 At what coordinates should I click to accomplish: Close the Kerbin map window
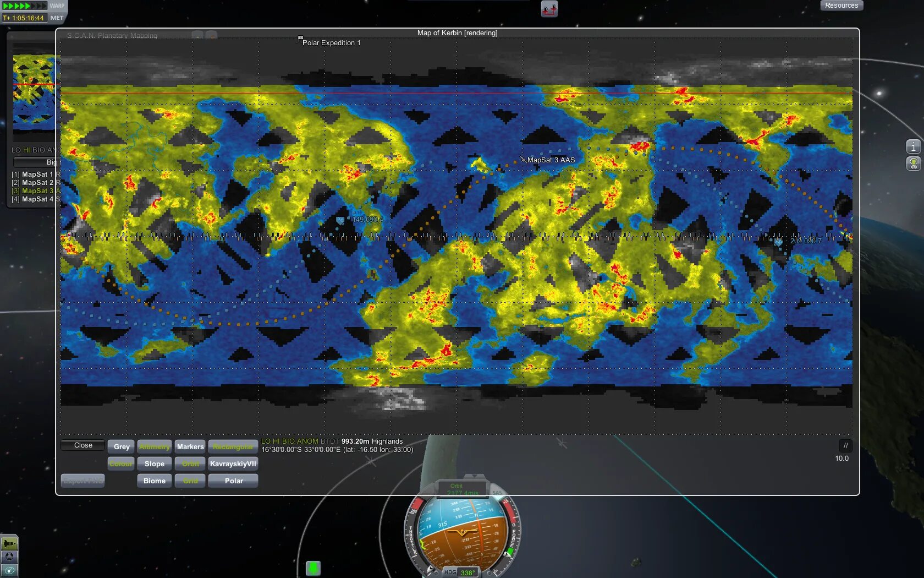tap(83, 445)
